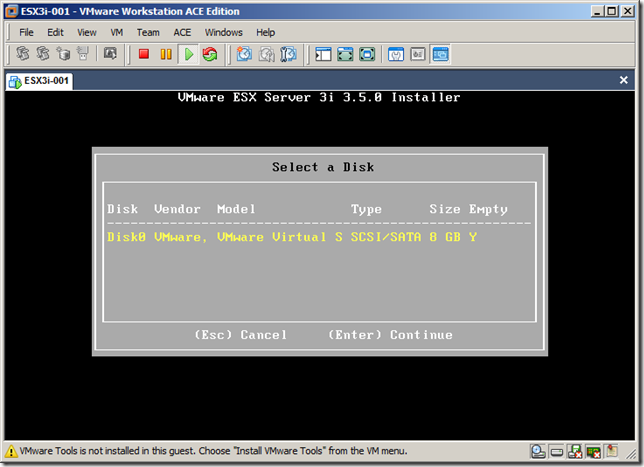The height and width of the screenshot is (467, 644).
Task: Select the ESX3i-001 tab
Action: [x=40, y=81]
